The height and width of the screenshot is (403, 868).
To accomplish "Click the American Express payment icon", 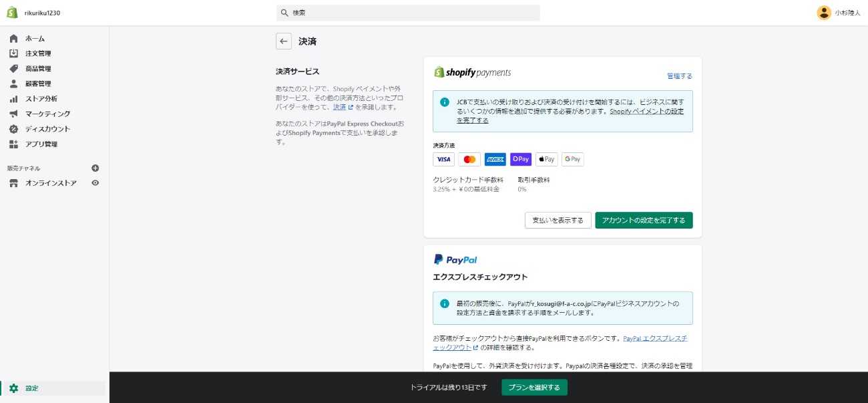I will [495, 159].
